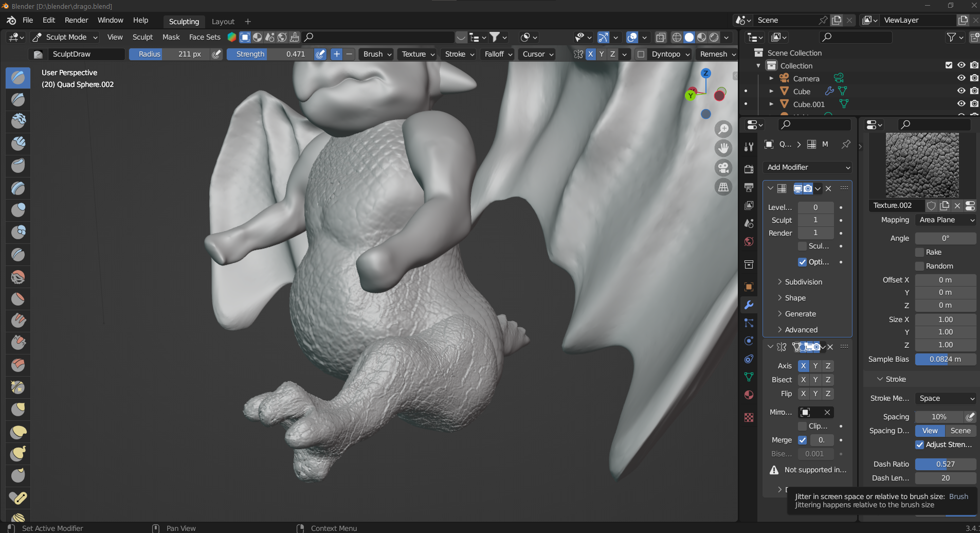Screen dimensions: 980x533
Task: Open the Face Sets menu
Action: pos(205,37)
